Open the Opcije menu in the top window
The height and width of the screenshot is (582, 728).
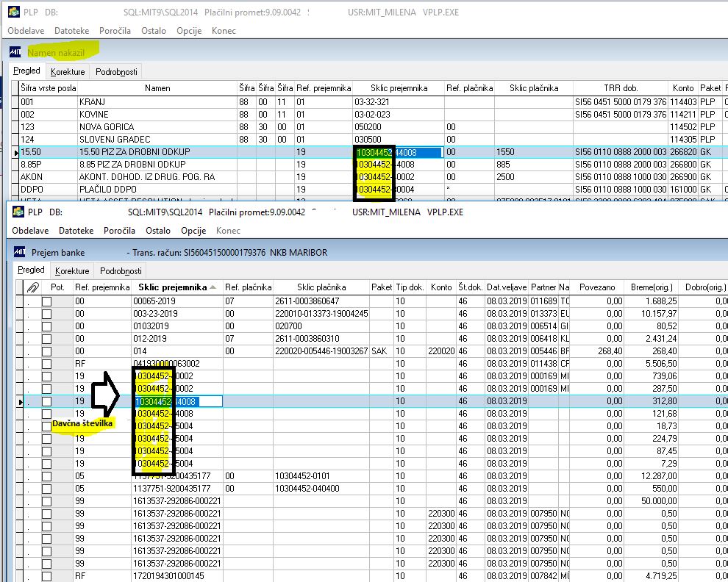click(x=189, y=31)
